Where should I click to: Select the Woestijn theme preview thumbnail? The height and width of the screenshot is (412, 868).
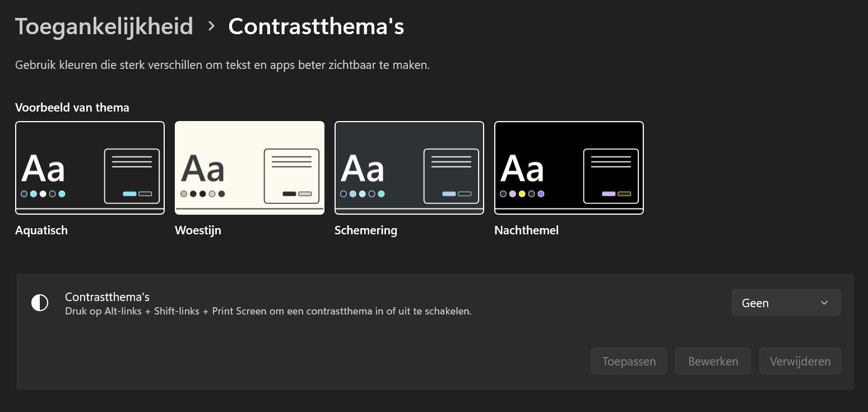coord(249,168)
